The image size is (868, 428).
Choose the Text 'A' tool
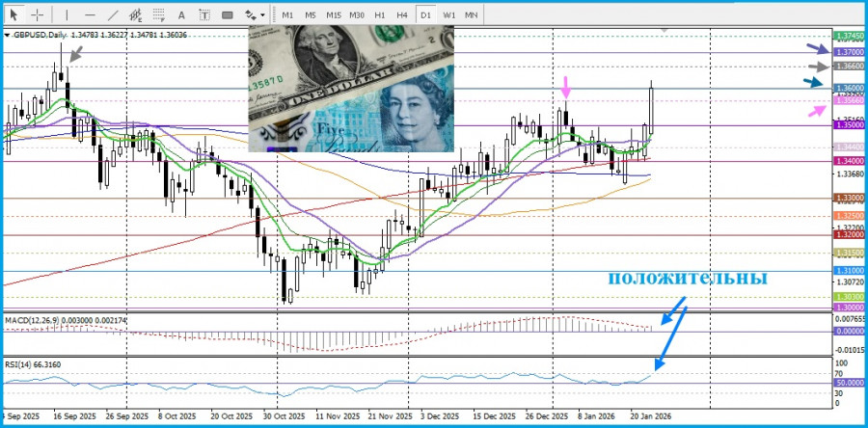(183, 15)
